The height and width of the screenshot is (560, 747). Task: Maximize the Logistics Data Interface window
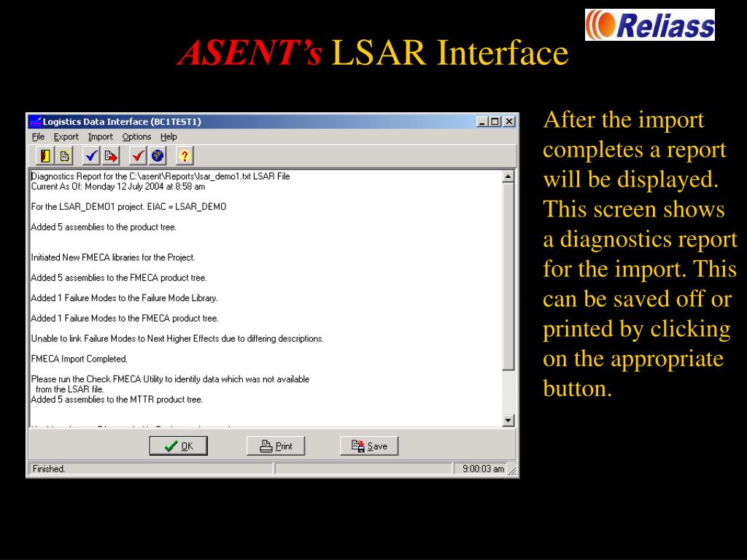point(495,122)
